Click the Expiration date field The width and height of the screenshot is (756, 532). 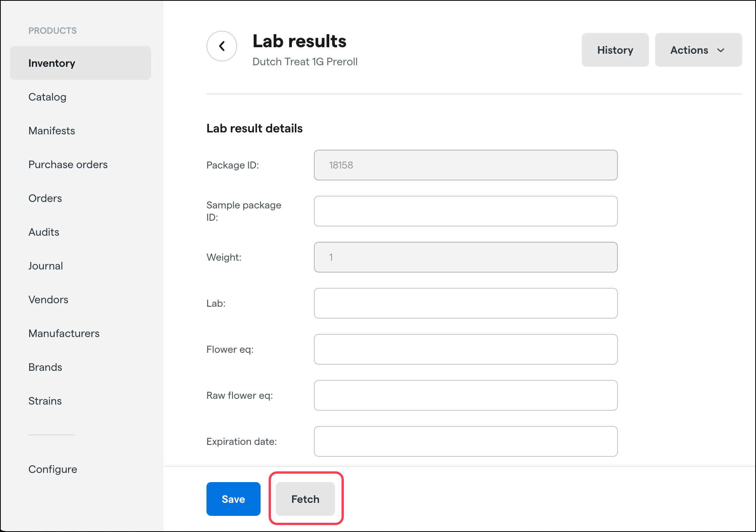click(x=465, y=441)
